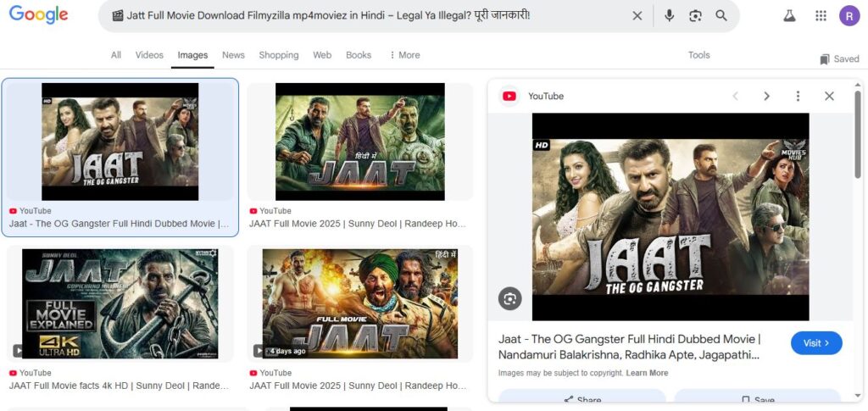The width and height of the screenshot is (868, 411).
Task: Open the Google apps grid
Action: [x=821, y=15]
